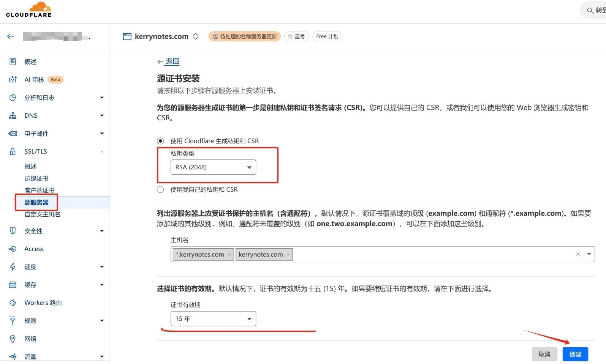Click the 缓存 storage icon
This screenshot has width=606, height=364.
(x=13, y=285)
